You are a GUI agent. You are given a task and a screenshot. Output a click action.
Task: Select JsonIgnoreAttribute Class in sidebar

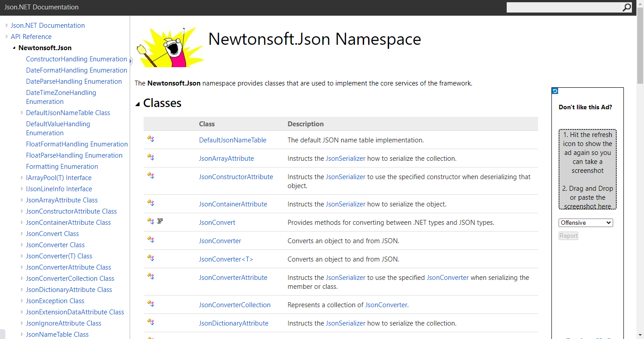(64, 323)
